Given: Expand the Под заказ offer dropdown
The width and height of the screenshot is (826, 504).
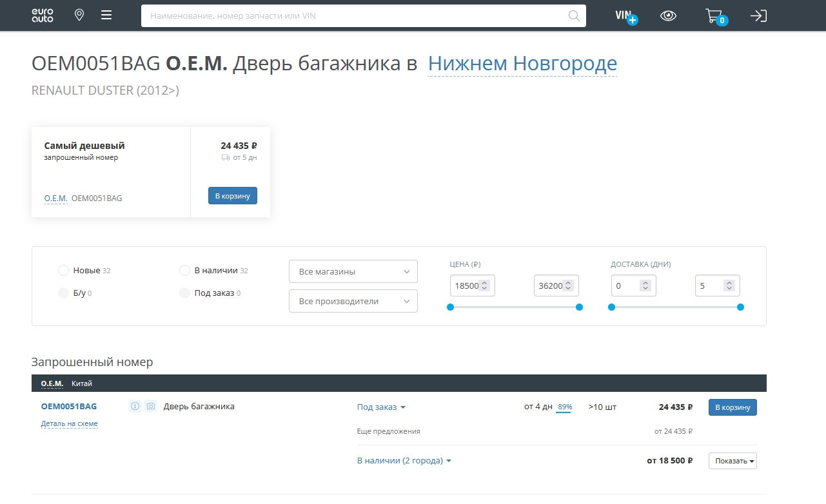Looking at the screenshot, I should pos(381,407).
